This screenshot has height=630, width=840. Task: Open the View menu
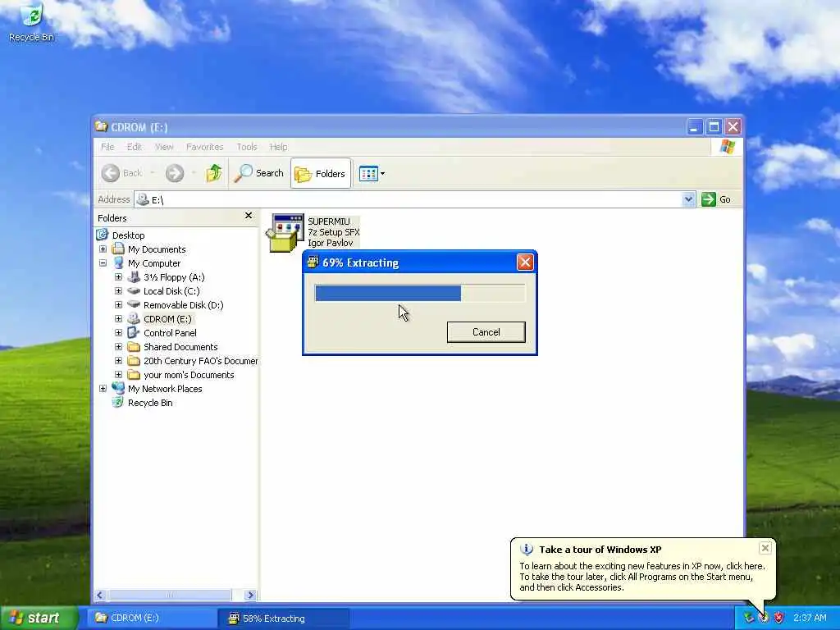click(164, 147)
